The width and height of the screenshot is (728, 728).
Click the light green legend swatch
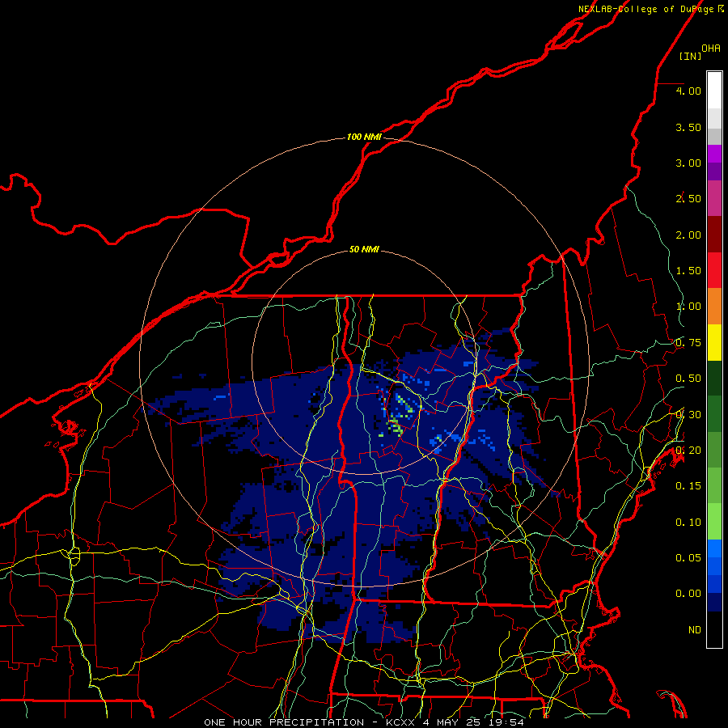714,522
